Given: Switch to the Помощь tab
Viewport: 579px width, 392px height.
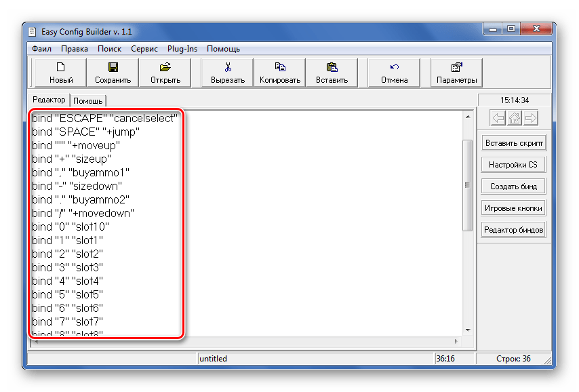Looking at the screenshot, I should (88, 101).
